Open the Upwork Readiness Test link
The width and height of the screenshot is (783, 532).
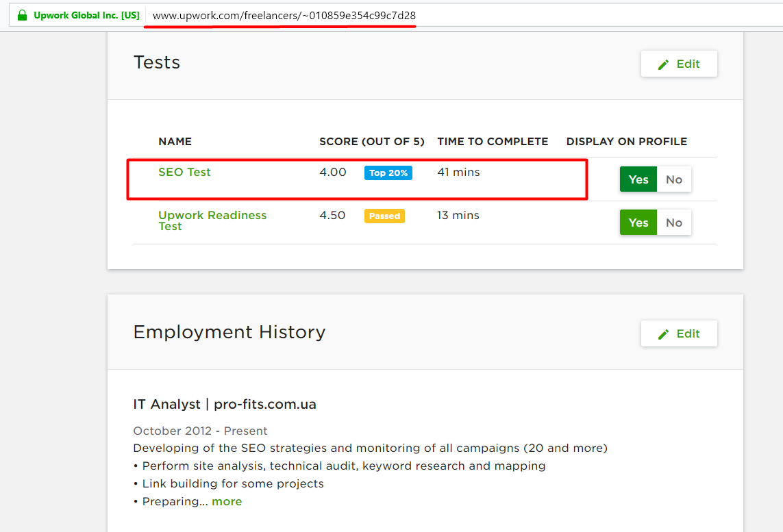212,220
